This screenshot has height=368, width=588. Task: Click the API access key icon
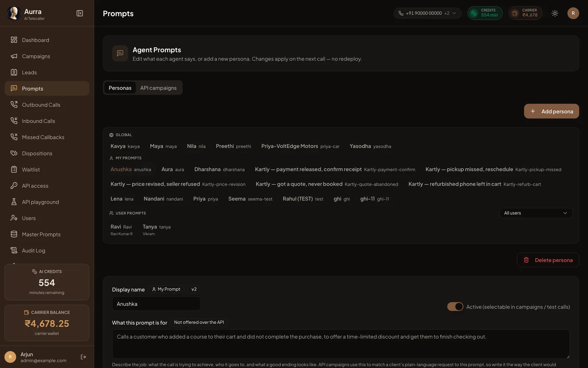click(14, 185)
